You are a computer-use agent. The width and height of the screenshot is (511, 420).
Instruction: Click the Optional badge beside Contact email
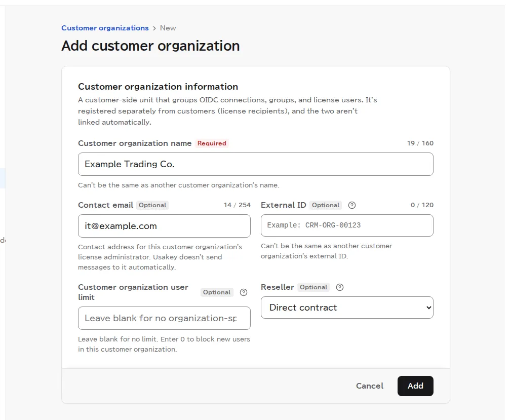[x=152, y=205]
